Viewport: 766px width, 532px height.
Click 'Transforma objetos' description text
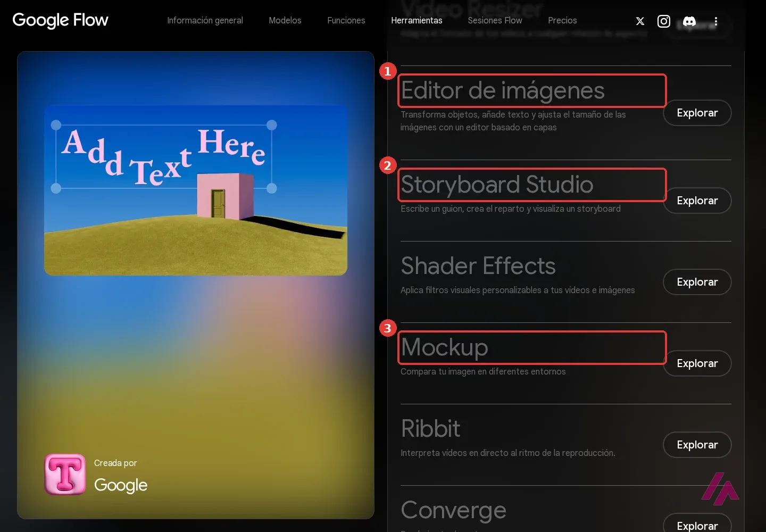pos(513,121)
